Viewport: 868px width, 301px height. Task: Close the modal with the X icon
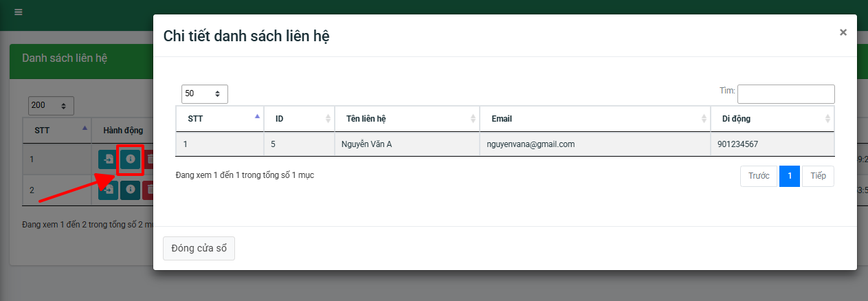(843, 32)
